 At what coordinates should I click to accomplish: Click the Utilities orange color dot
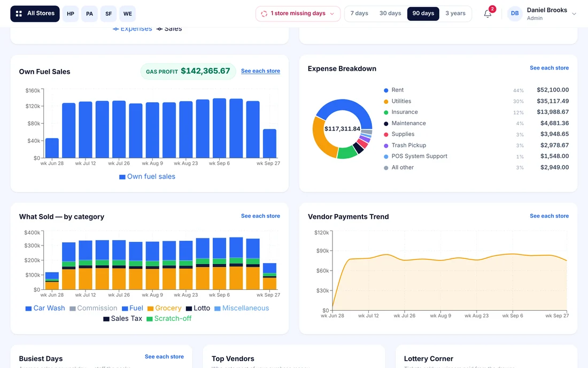click(x=386, y=102)
